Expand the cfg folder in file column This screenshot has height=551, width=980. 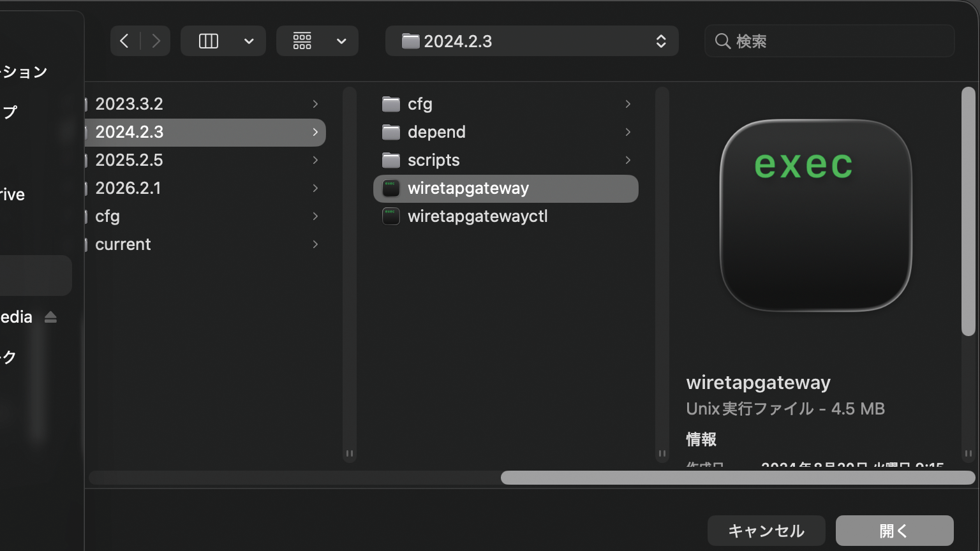pyautogui.click(x=628, y=104)
